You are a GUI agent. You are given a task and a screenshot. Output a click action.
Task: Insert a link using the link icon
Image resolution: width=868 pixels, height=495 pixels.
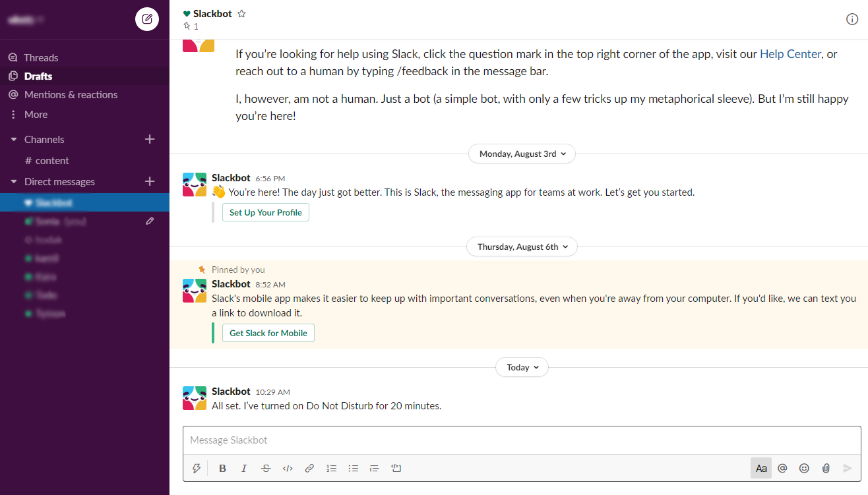[x=309, y=469]
